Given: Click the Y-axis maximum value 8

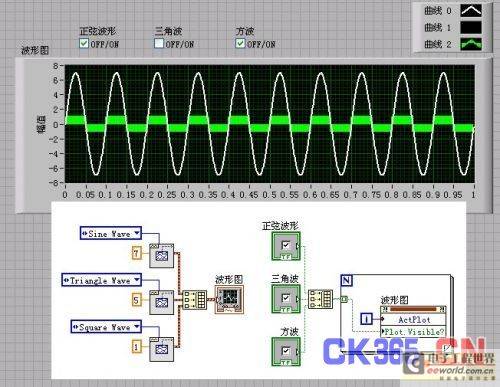Looking at the screenshot, I should tap(56, 66).
